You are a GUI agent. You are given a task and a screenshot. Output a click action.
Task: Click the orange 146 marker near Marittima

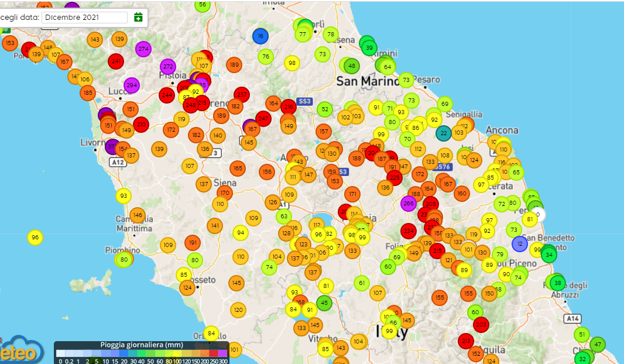[138, 215]
